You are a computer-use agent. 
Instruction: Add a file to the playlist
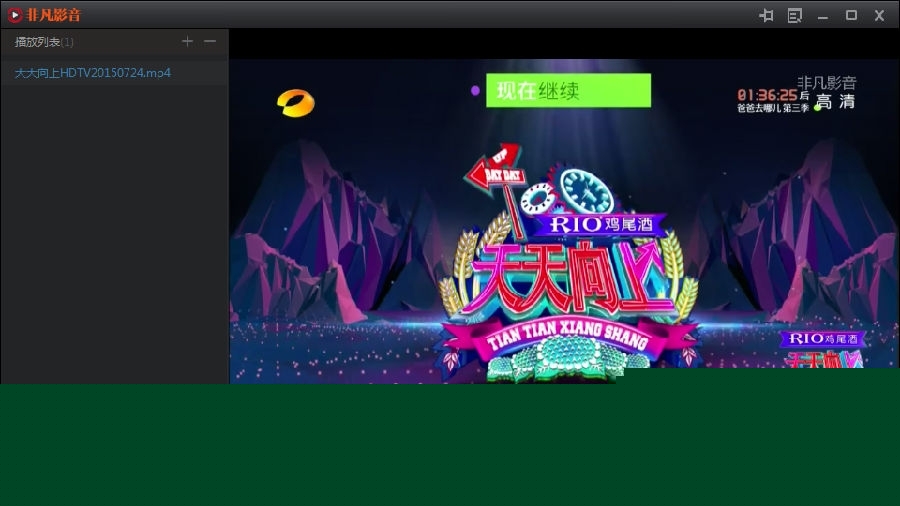(187, 41)
